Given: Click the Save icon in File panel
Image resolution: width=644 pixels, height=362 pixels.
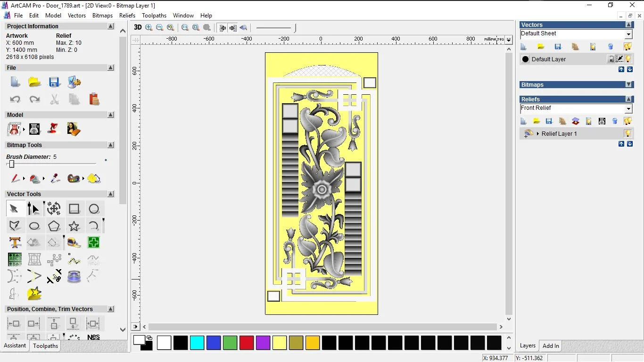Looking at the screenshot, I should (x=54, y=82).
